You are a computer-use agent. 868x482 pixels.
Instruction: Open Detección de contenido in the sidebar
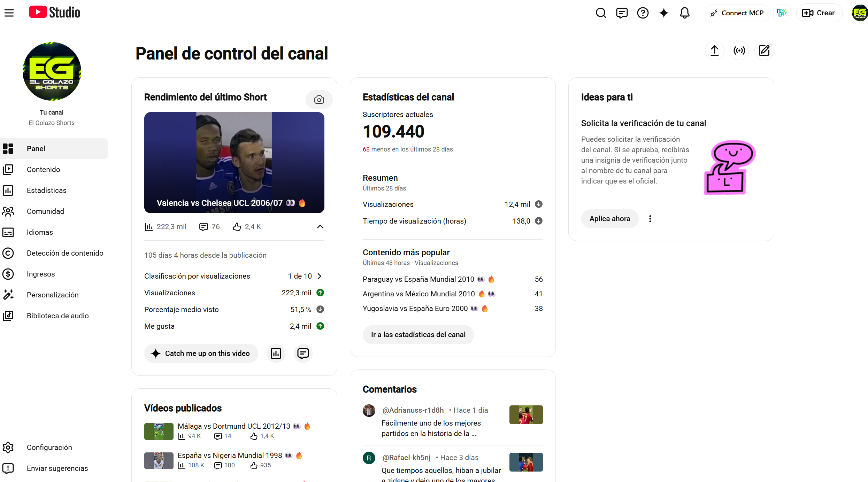click(x=54, y=253)
